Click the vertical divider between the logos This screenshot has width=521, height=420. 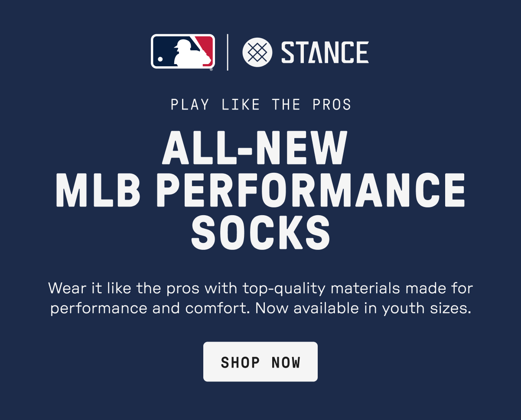(x=228, y=52)
